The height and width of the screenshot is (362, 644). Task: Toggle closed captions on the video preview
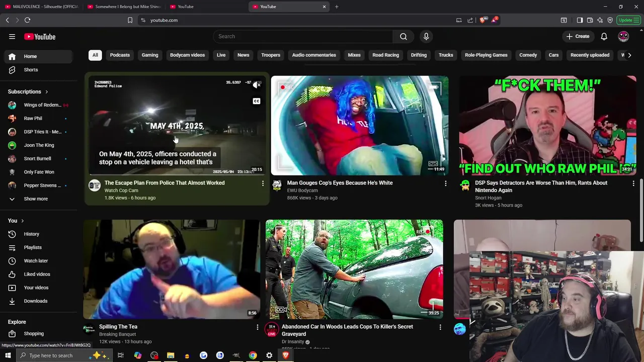[x=257, y=101]
